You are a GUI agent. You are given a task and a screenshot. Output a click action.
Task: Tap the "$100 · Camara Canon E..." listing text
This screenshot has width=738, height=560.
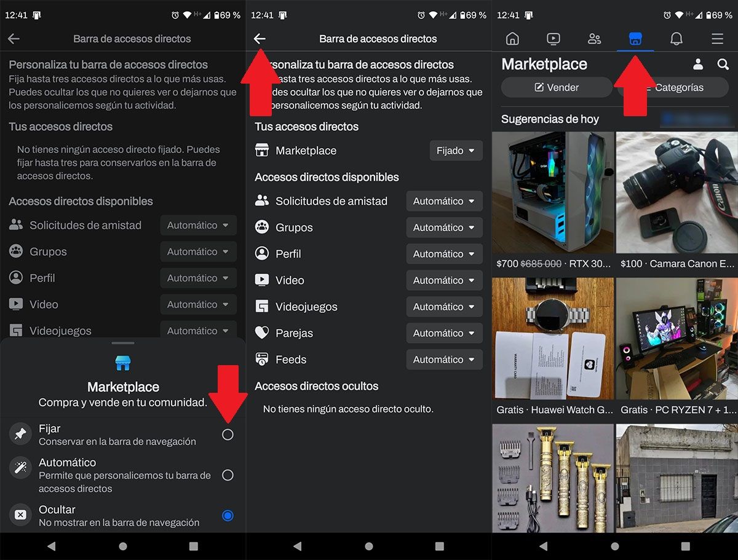pyautogui.click(x=678, y=264)
